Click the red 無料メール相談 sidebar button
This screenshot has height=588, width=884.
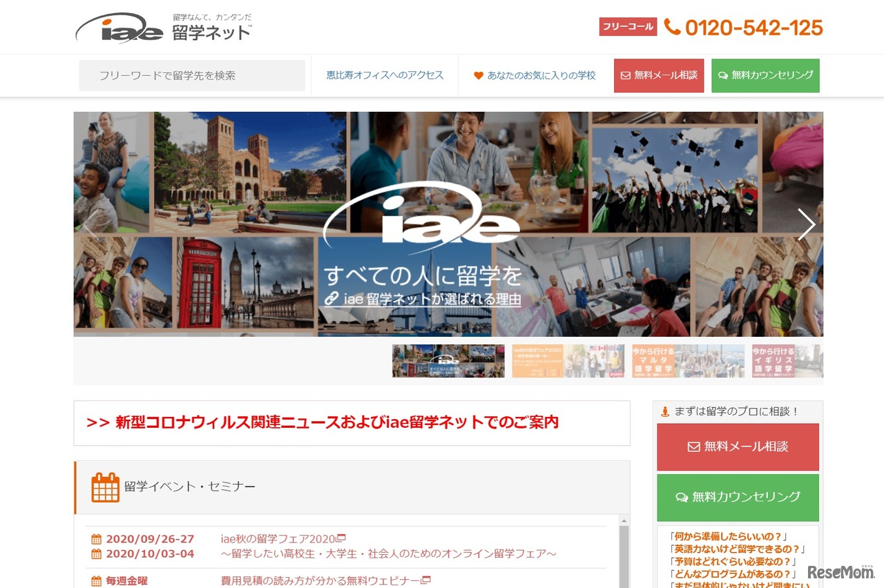(737, 447)
